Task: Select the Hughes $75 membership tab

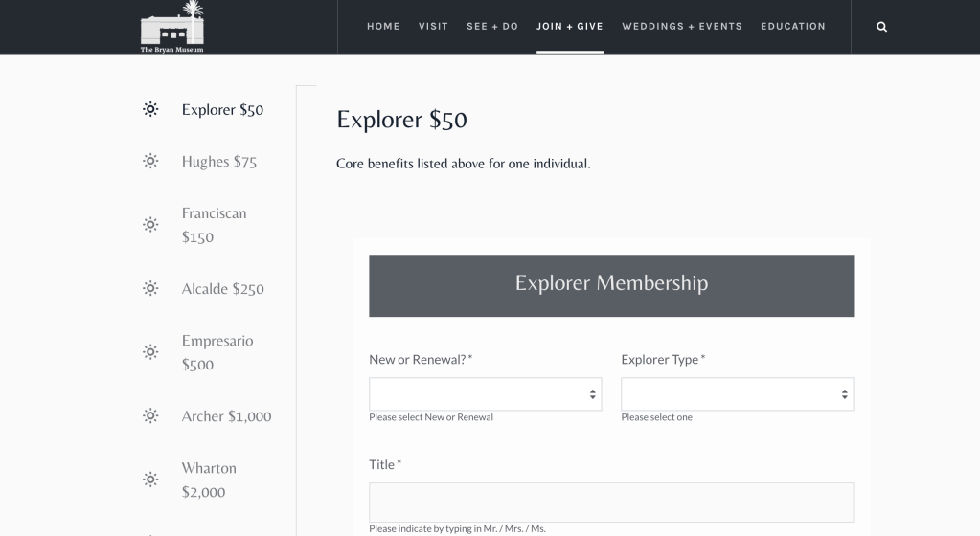Action: [219, 161]
